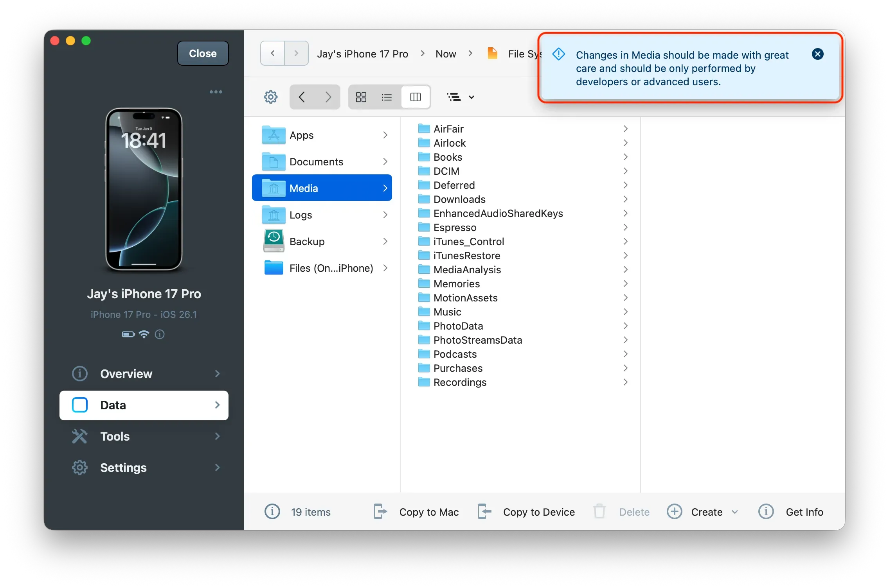Open the Overview section in sidebar

[126, 374]
